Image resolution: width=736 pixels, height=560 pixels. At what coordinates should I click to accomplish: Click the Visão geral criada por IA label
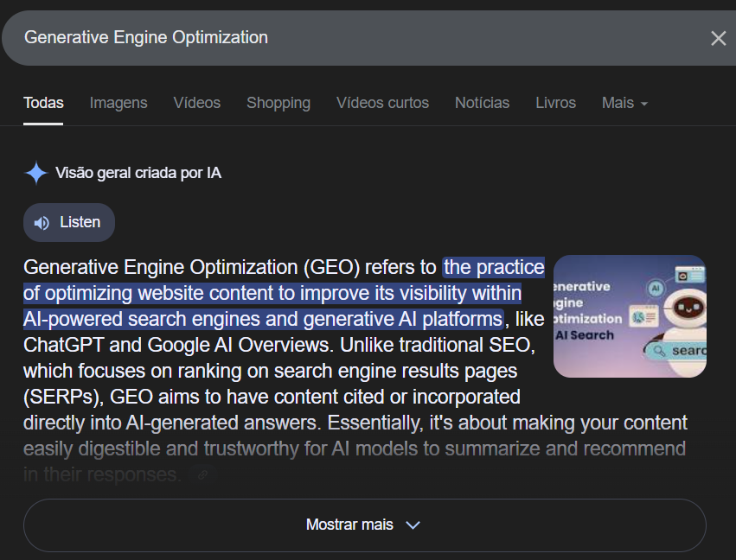138,173
